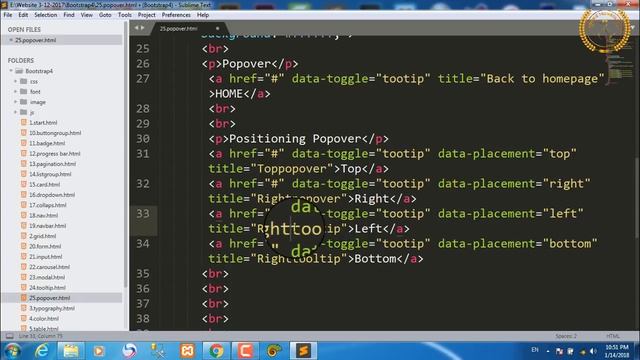The height and width of the screenshot is (360, 640).
Task: Switch to Sublime Text taskbar icon
Action: (x=303, y=351)
